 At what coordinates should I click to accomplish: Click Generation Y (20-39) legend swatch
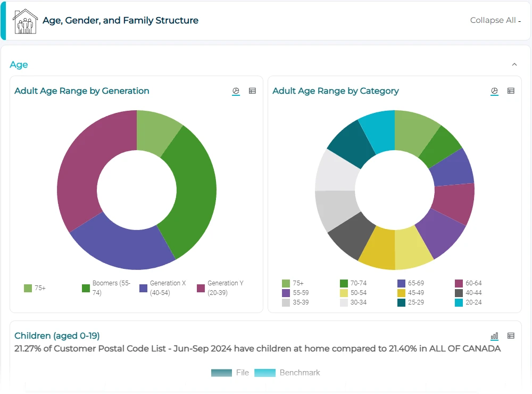[201, 288]
